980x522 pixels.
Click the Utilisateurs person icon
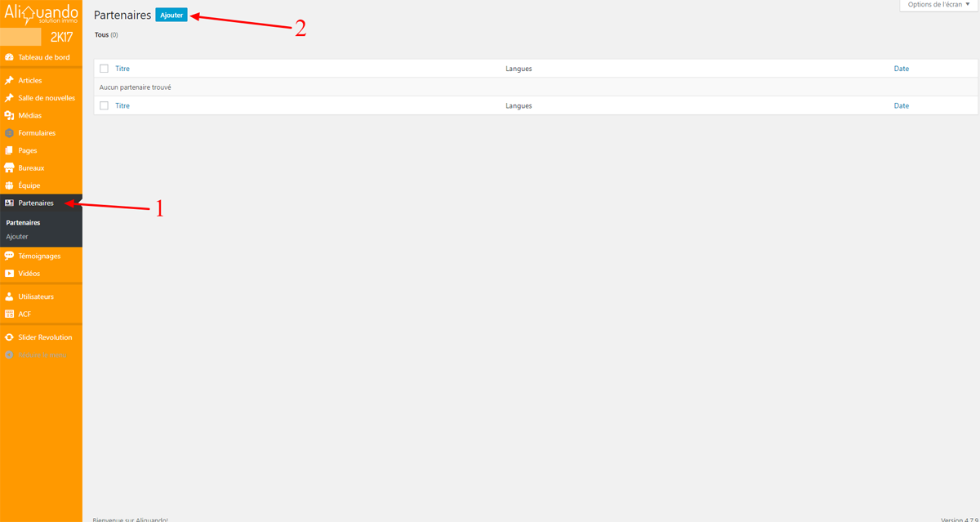[x=9, y=297]
